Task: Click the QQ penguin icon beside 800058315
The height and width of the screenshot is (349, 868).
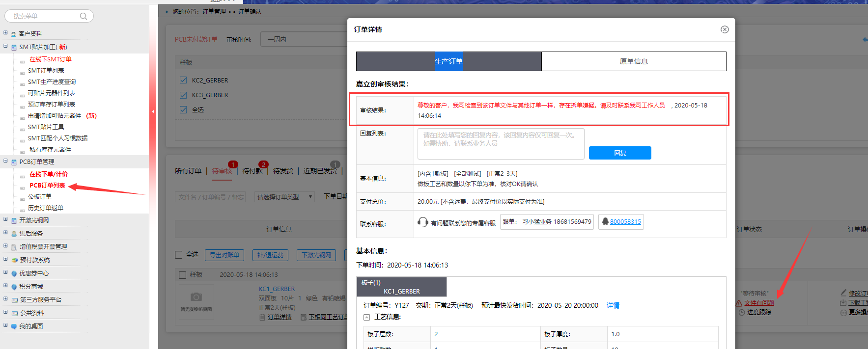Action: pyautogui.click(x=605, y=222)
